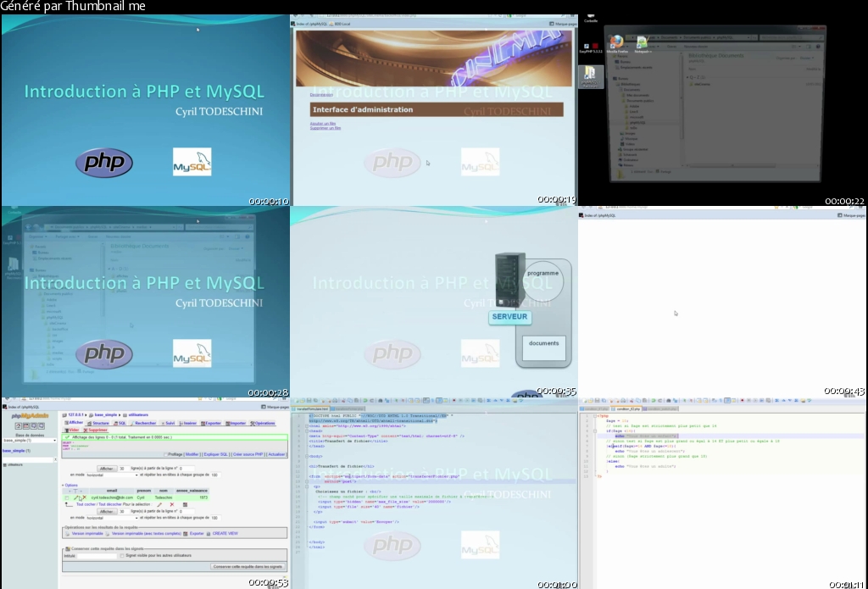Open the Insérer tab
This screenshot has width=868, height=589.
(x=187, y=423)
